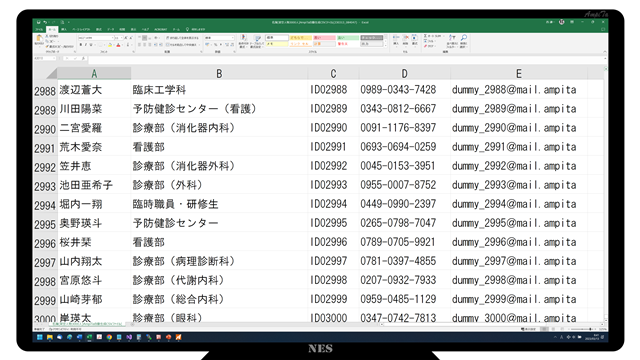Viewport: 640px width, 360px height.
Task: Click the Delete cells icon
Action: 405,38
